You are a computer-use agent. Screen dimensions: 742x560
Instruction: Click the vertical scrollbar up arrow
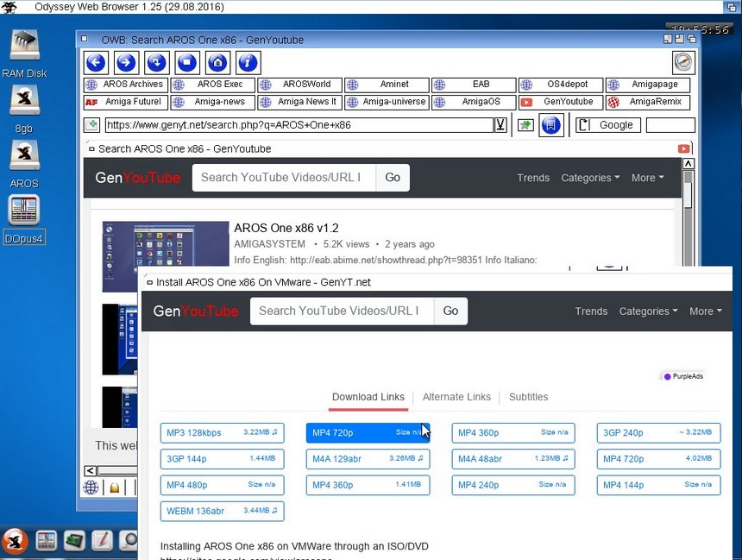(x=688, y=163)
